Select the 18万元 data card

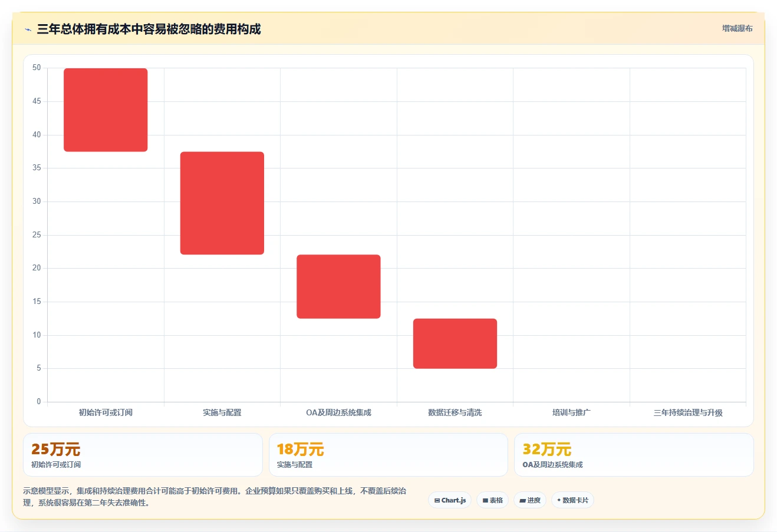(x=388, y=455)
